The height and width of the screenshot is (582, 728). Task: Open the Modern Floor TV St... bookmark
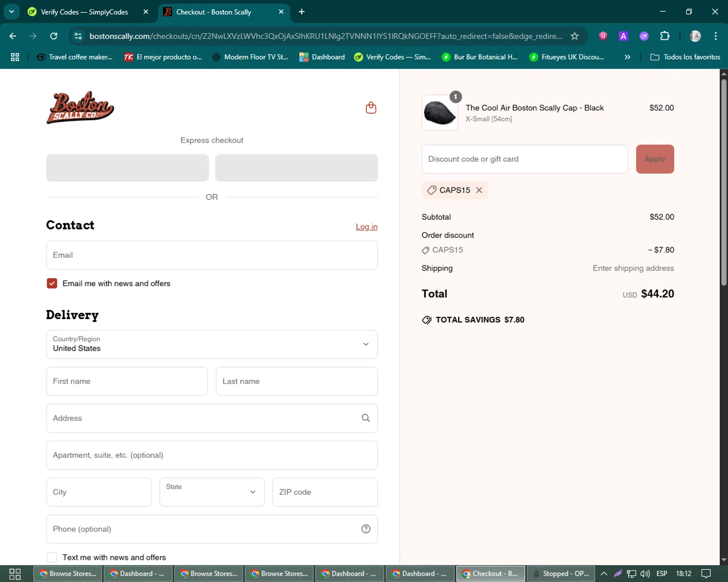coord(250,57)
